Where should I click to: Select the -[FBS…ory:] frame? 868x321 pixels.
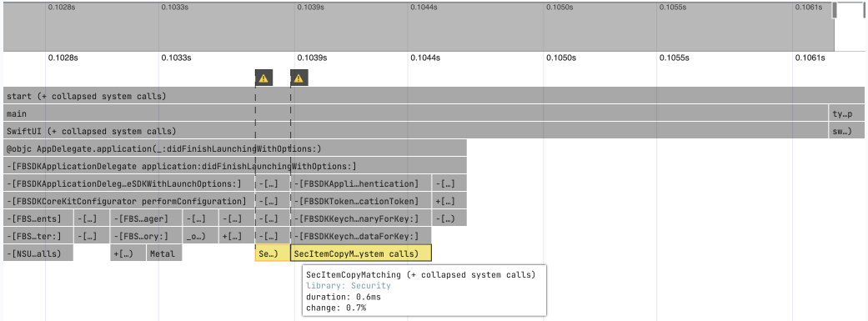[x=146, y=236]
